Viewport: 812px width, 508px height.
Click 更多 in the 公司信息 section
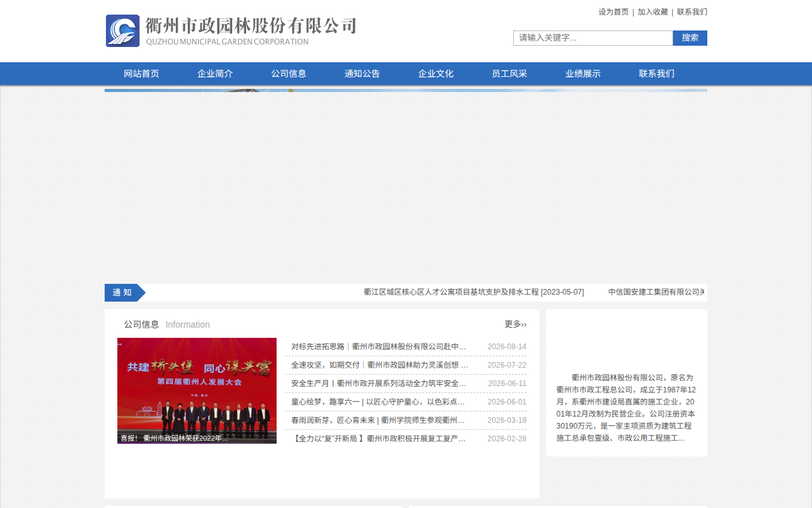(515, 324)
